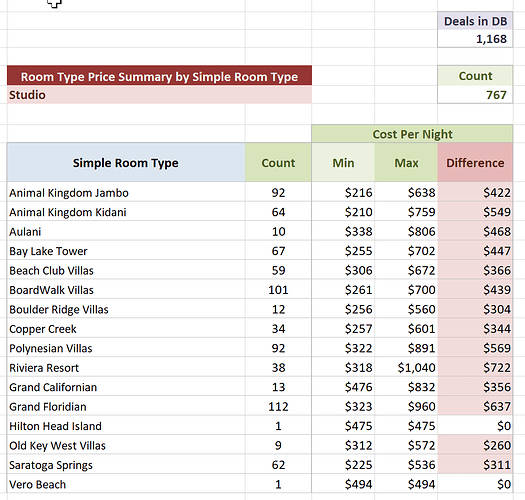This screenshot has height=500, width=525.
Task: Select Bay Lake Tower min $255
Action: coord(343,251)
